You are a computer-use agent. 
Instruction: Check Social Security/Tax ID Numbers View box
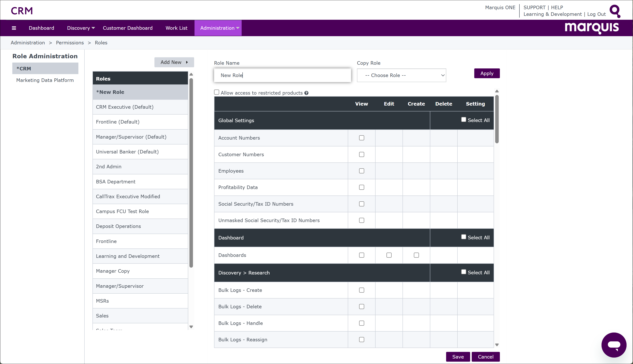coord(361,204)
